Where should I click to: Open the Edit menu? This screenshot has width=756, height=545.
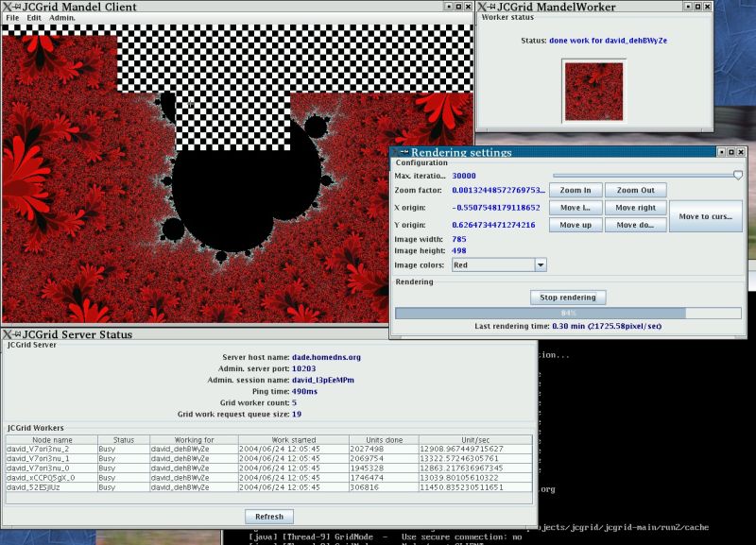click(34, 18)
